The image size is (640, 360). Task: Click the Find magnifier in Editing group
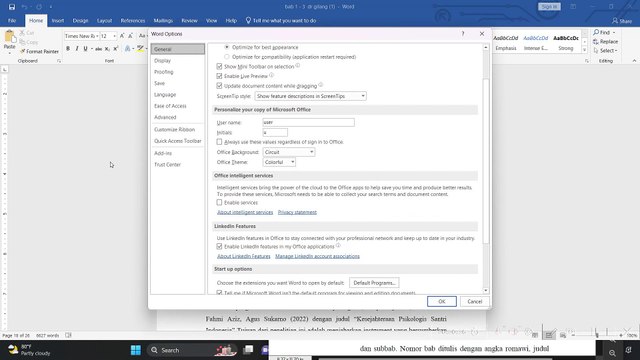596,32
